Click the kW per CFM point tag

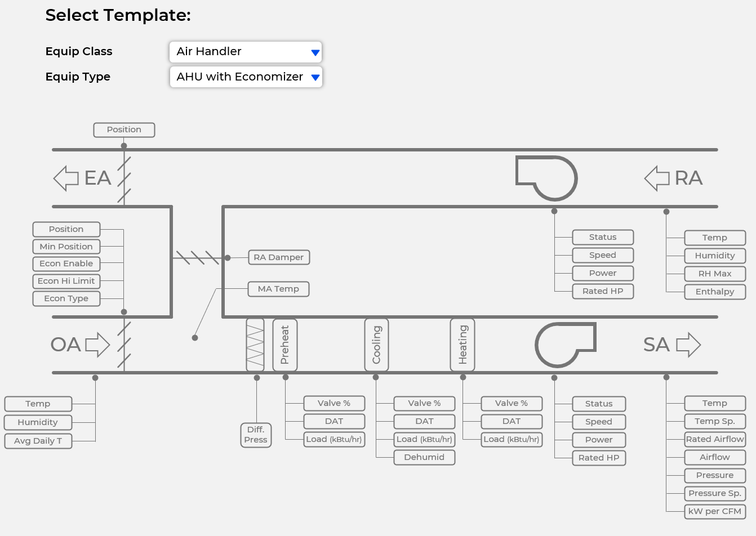[715, 511]
